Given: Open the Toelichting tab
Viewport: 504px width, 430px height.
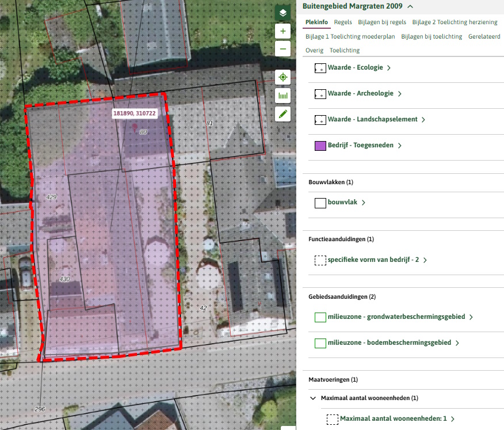Looking at the screenshot, I should [345, 50].
